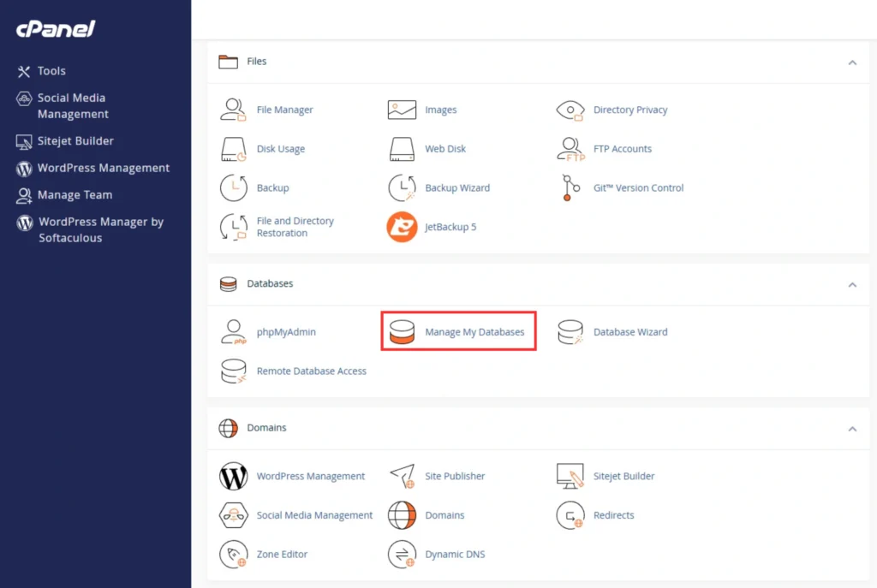Open the Database Wizard link
Screen dimensions: 877x588
click(630, 332)
